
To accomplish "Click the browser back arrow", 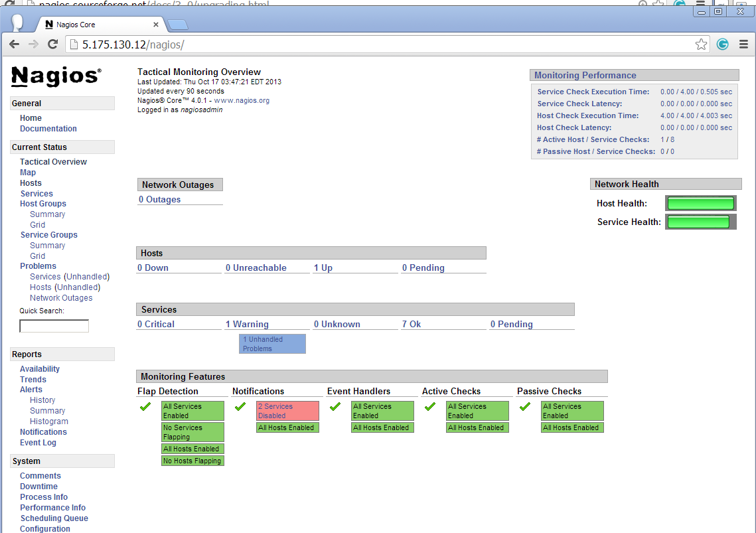I will pos(15,44).
